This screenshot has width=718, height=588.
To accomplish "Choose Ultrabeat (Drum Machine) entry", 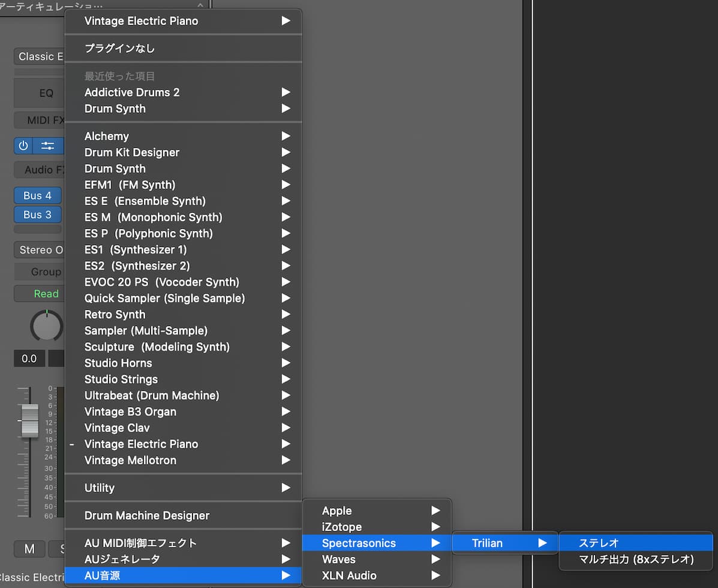I will pyautogui.click(x=183, y=396).
